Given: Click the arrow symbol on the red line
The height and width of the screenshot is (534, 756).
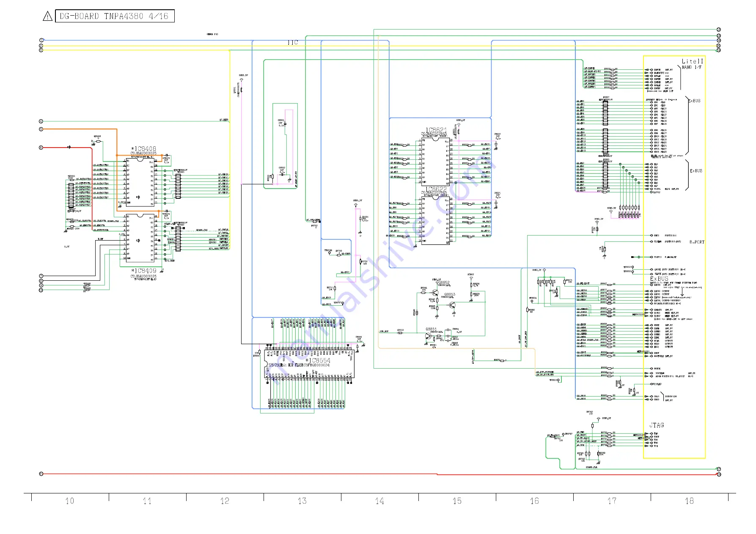Looking at the screenshot, I should click(x=69, y=148).
